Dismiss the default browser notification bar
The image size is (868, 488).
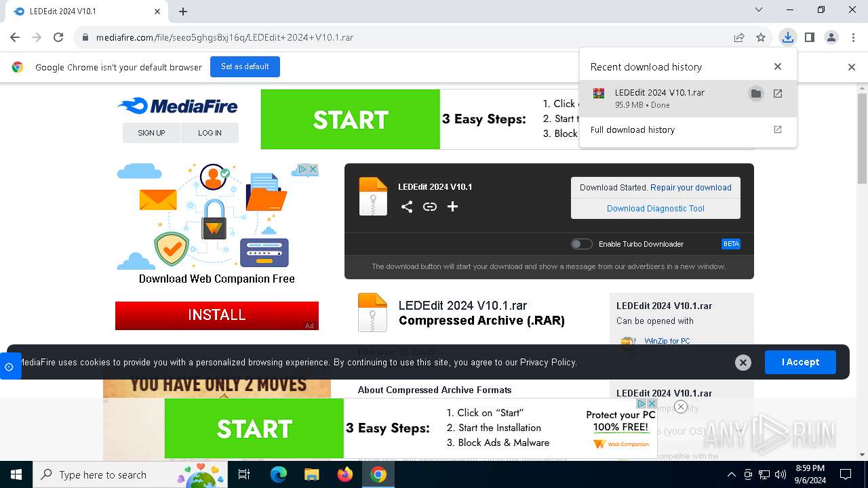click(852, 67)
